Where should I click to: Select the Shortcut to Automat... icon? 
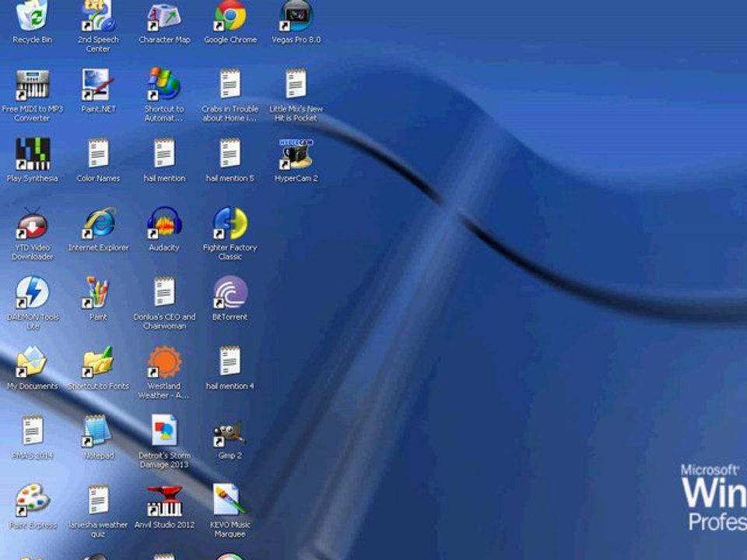pos(164,85)
